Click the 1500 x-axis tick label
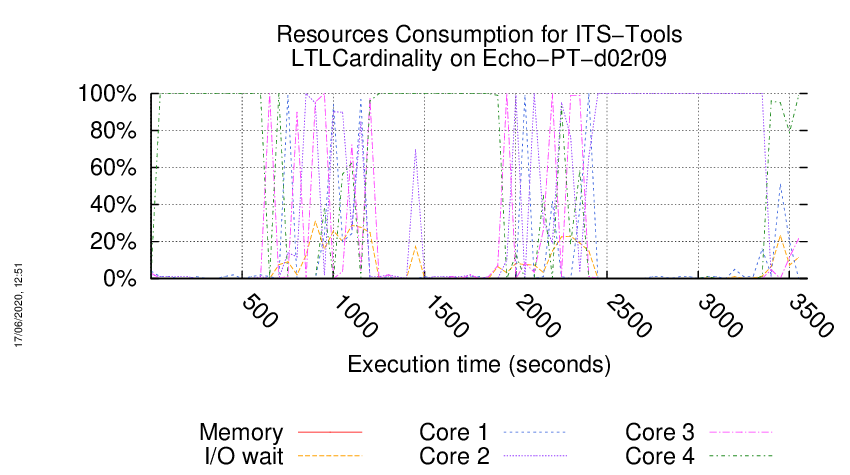850x475 pixels. tap(447, 316)
